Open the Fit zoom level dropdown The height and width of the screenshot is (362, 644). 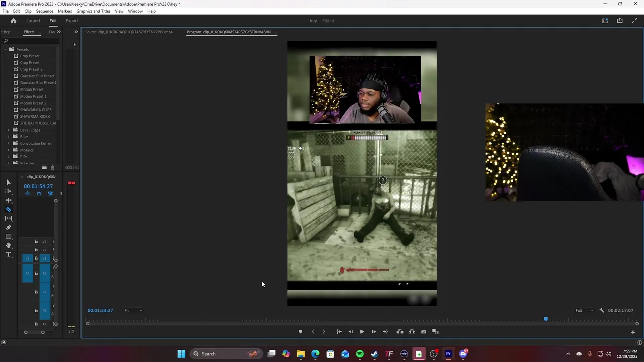[x=133, y=310]
